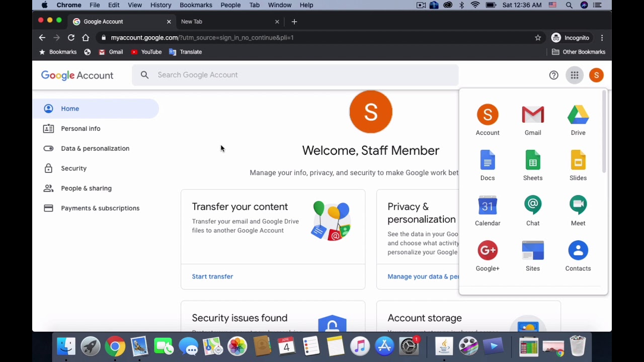644x362 pixels.
Task: Open the View menu
Action: tap(135, 5)
